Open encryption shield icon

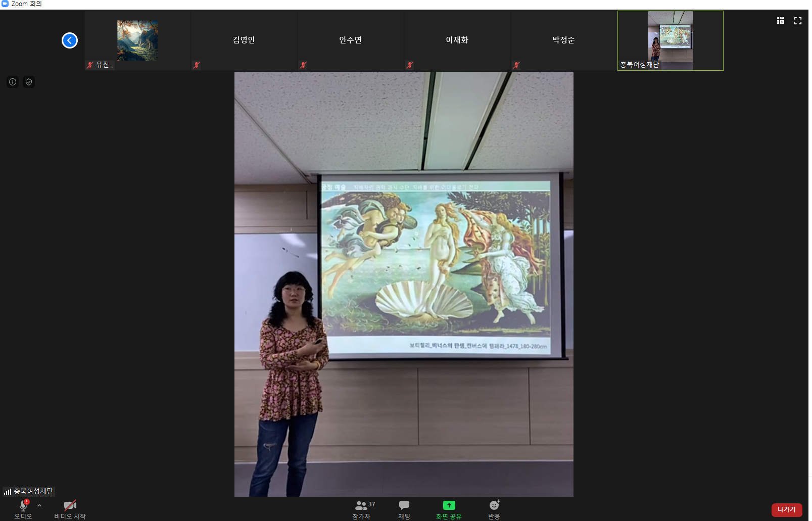coord(29,82)
